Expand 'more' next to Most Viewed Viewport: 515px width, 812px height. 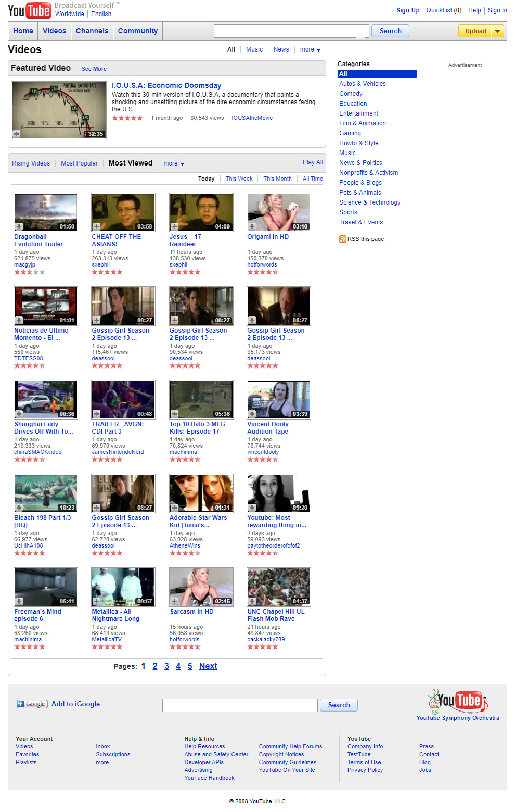174,163
